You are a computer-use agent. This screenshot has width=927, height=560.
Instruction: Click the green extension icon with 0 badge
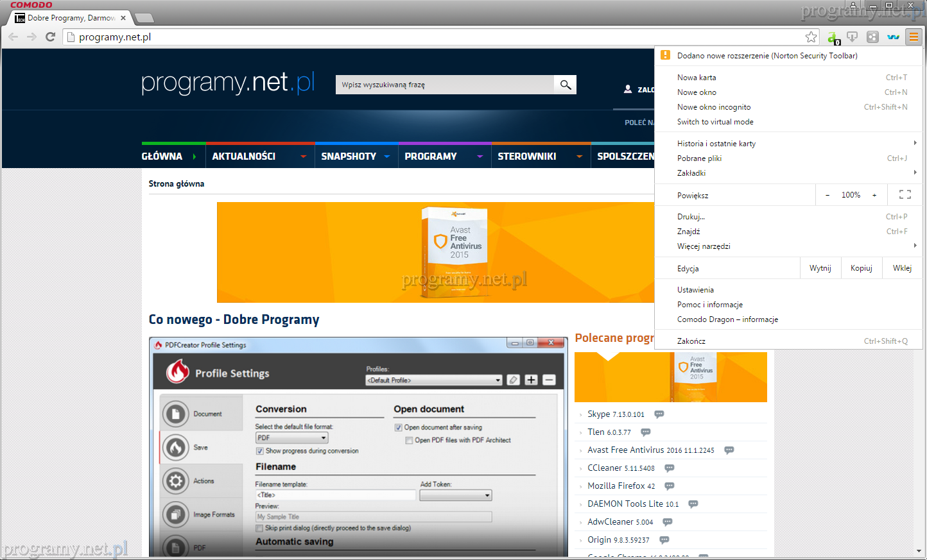[x=833, y=38]
